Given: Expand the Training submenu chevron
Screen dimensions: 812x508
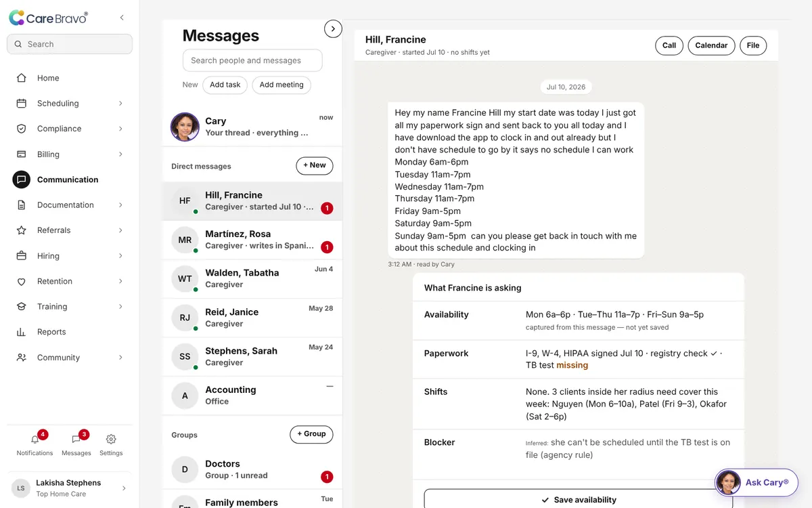Looking at the screenshot, I should 120,307.
